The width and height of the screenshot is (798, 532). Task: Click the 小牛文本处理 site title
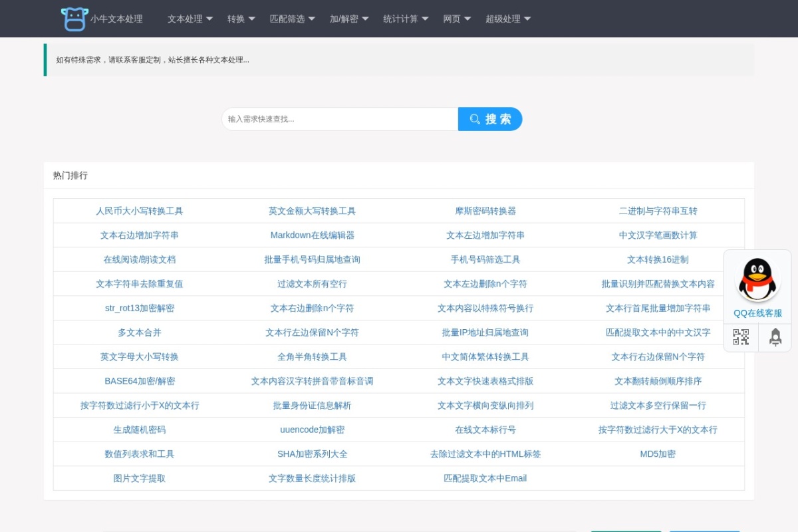(116, 19)
